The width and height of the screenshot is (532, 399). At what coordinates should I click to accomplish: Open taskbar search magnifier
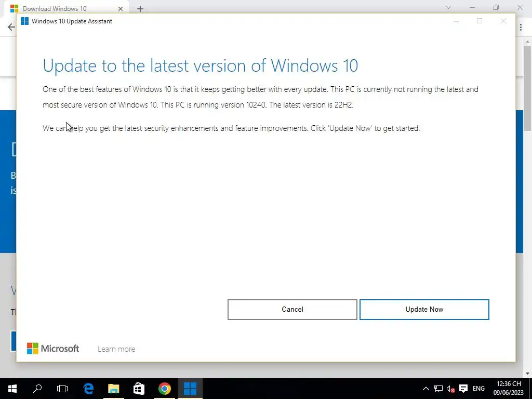click(x=37, y=389)
